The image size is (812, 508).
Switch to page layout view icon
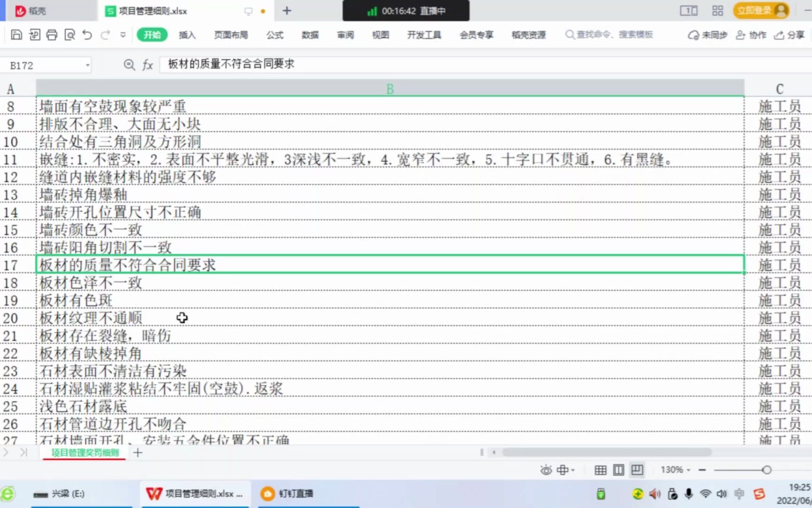point(618,469)
